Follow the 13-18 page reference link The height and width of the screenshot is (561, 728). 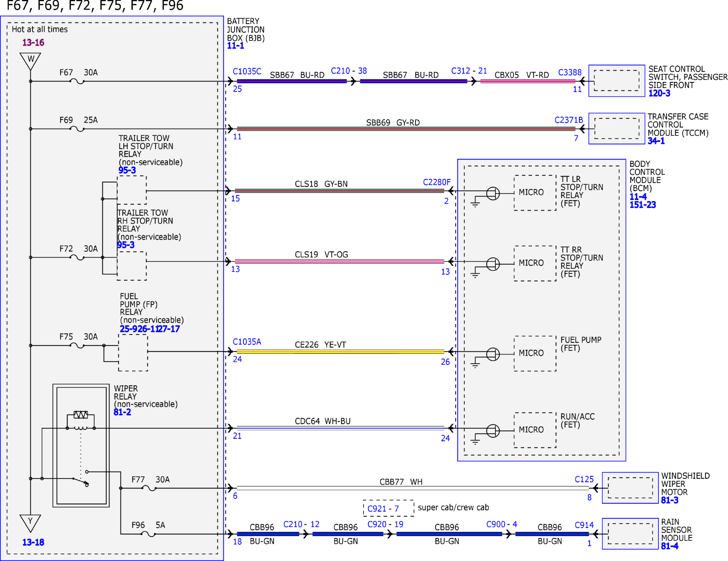(33, 542)
